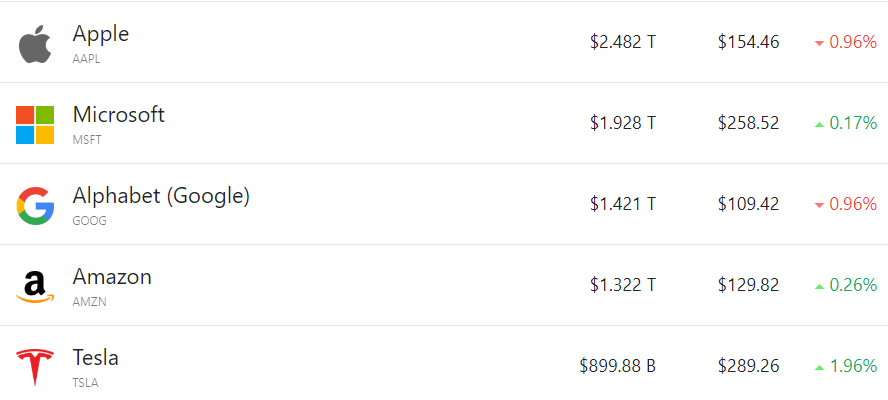
Task: Click Tesla's green up-arrow indicator
Action: 819,368
